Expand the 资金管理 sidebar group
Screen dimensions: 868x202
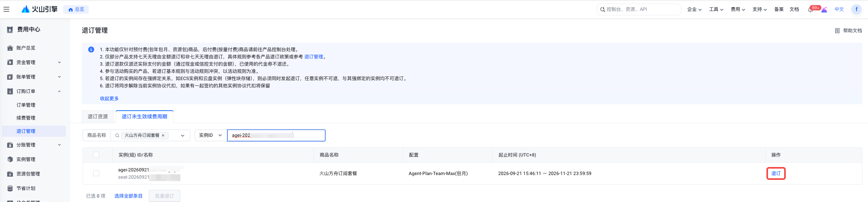[59, 62]
